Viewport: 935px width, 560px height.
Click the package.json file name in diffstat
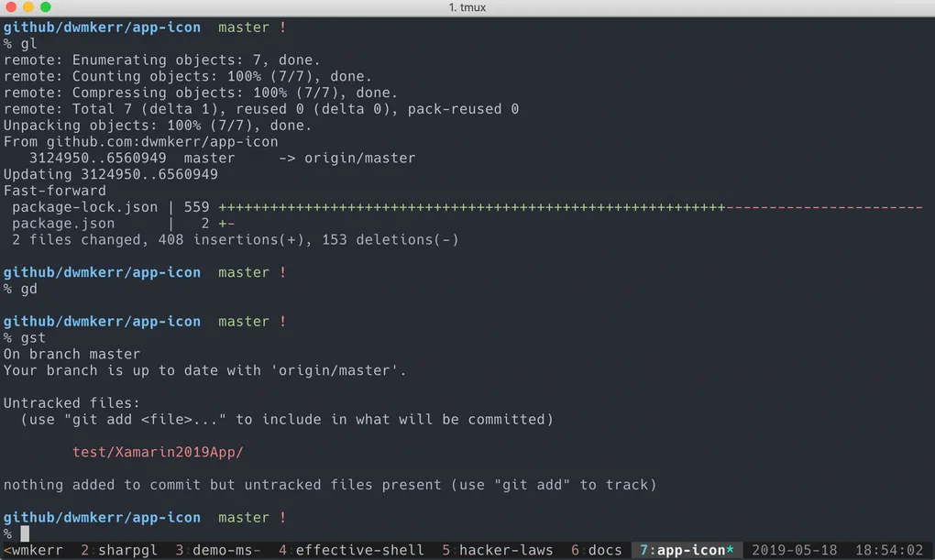point(63,224)
